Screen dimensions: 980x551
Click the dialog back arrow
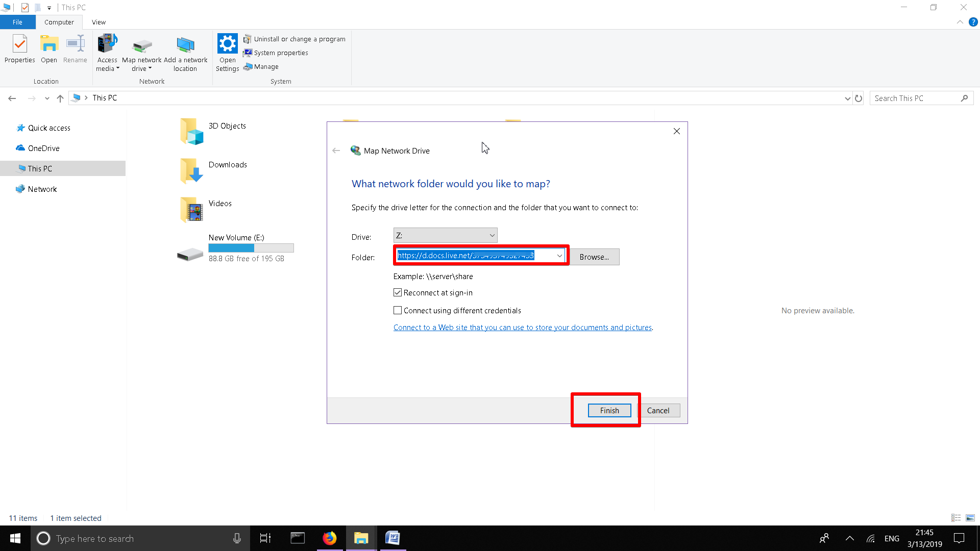[x=336, y=151]
